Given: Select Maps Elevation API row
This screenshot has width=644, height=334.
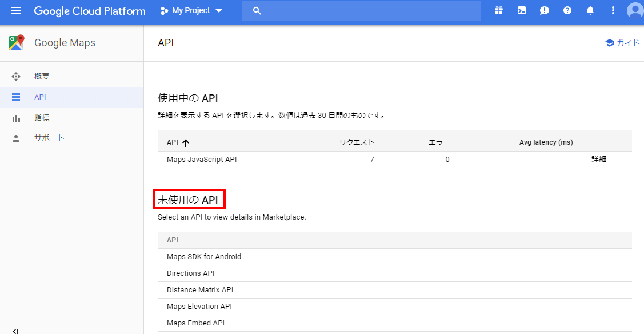Looking at the screenshot, I should pos(395,307).
